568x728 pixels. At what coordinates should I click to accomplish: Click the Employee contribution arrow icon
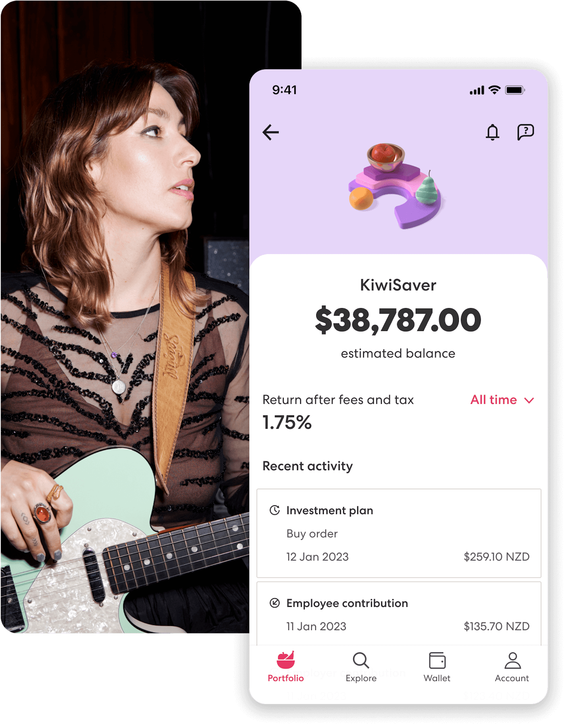click(x=275, y=603)
